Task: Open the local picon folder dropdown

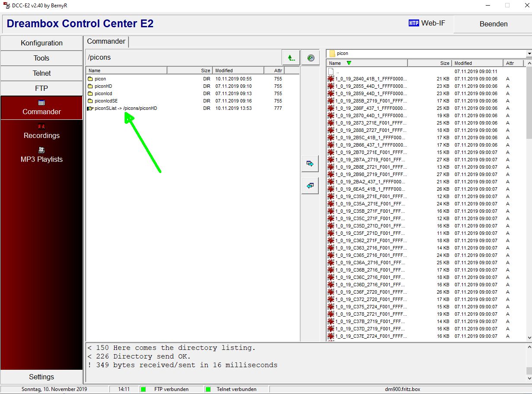Action: [x=529, y=54]
